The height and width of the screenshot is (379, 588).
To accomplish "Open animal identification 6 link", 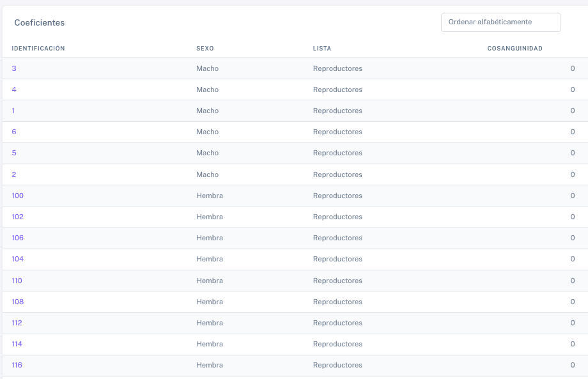I will point(14,132).
